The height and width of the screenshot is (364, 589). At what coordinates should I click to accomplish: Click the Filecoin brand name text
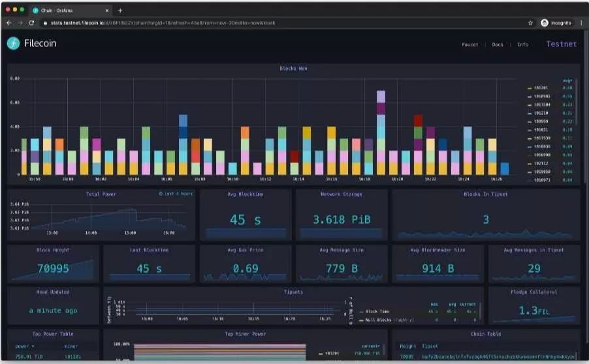click(x=40, y=44)
